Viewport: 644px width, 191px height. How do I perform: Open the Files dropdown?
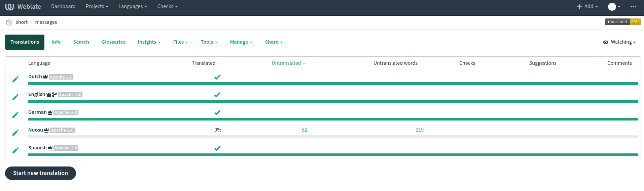(x=180, y=42)
